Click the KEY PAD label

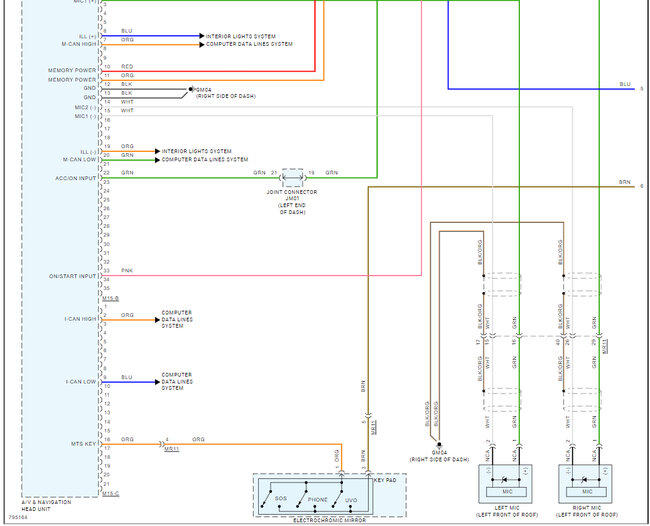click(385, 480)
